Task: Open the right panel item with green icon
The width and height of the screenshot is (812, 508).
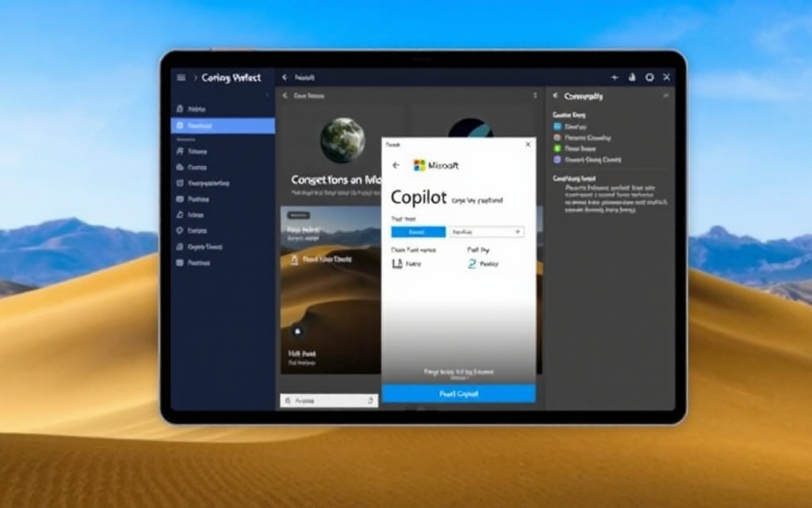Action: [575, 148]
